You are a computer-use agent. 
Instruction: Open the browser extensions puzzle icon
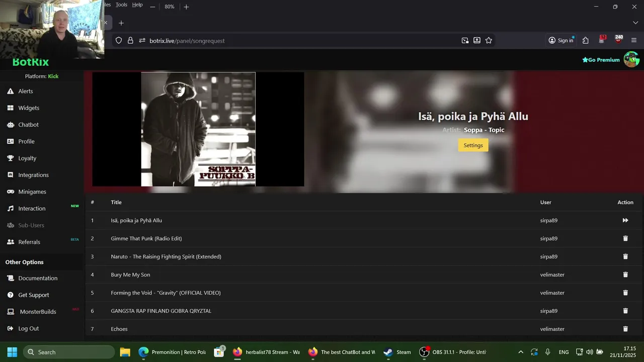point(586,41)
